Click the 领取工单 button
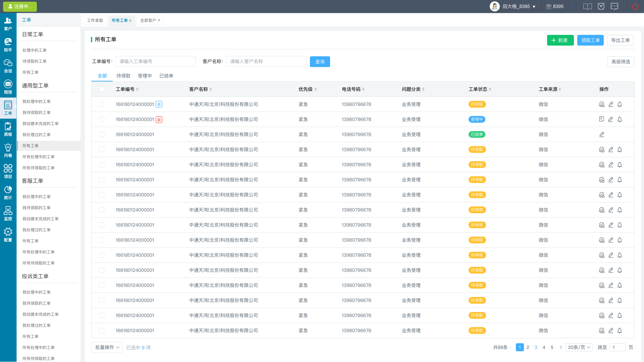The height and width of the screenshot is (362, 644). click(591, 40)
